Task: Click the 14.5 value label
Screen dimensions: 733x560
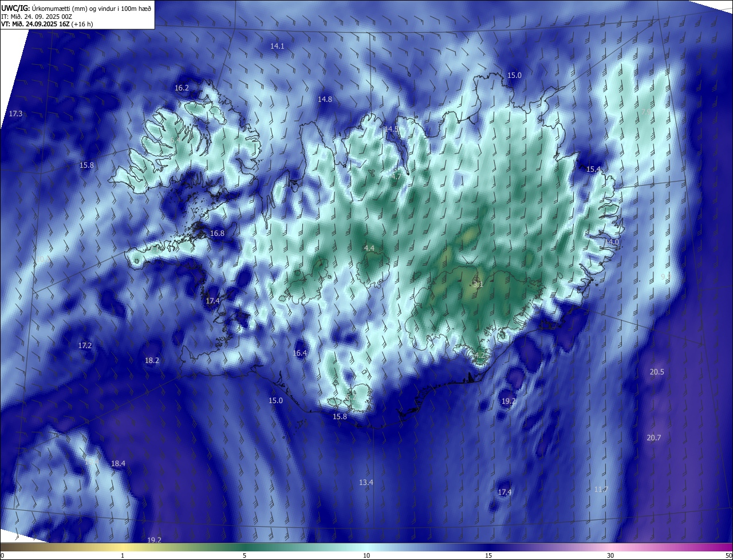Action: 391,129
